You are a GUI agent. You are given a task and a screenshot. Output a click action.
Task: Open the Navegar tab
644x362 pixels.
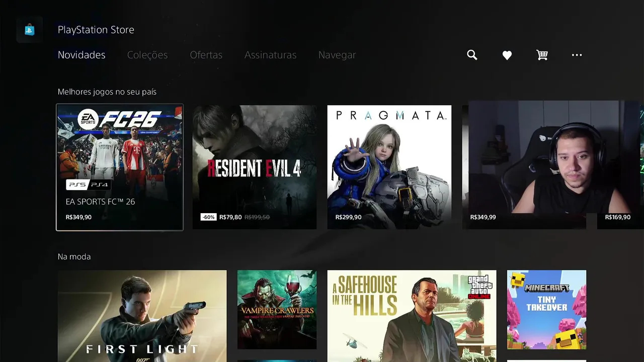point(337,55)
